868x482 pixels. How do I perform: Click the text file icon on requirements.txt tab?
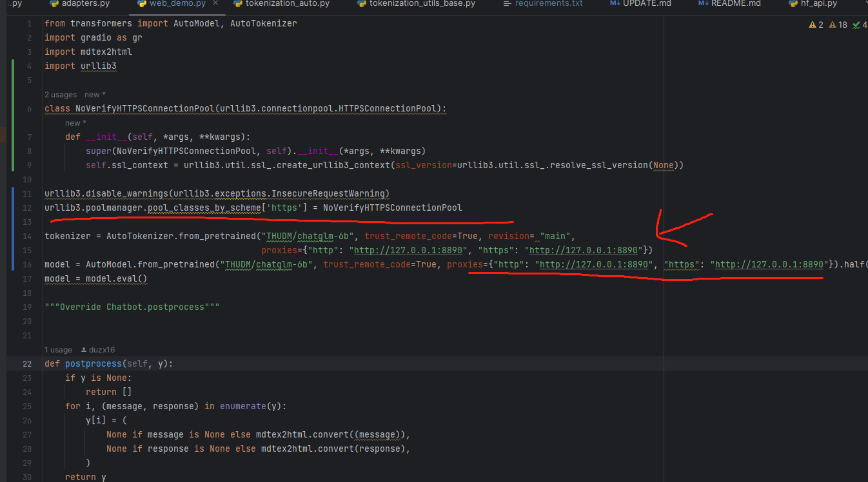(x=507, y=4)
